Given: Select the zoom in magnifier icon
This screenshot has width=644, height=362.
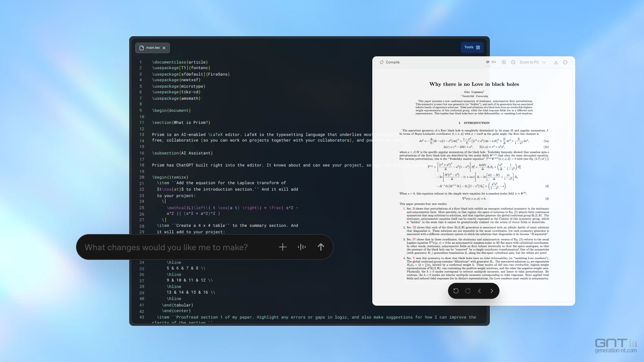Looking at the screenshot, I should (x=504, y=62).
